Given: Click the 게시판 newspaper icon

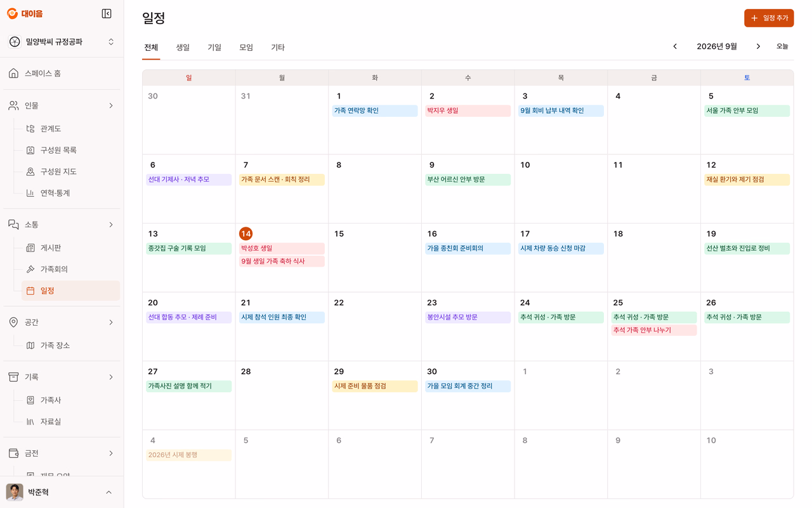Looking at the screenshot, I should click(30, 248).
